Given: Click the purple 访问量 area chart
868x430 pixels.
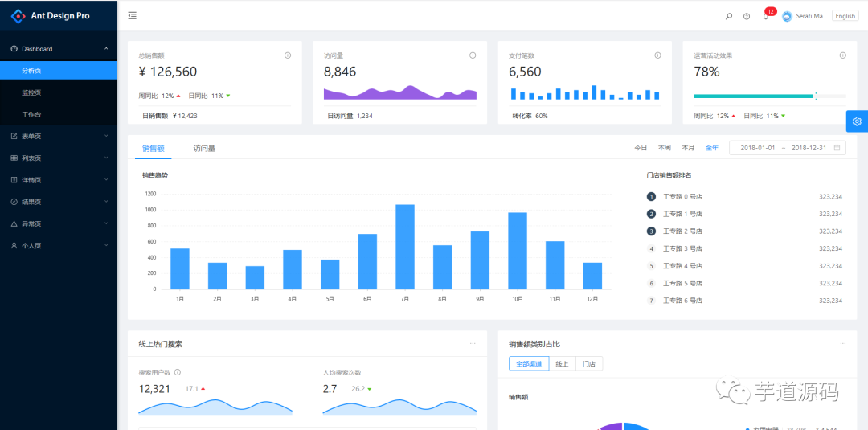Looking at the screenshot, I should click(x=400, y=92).
